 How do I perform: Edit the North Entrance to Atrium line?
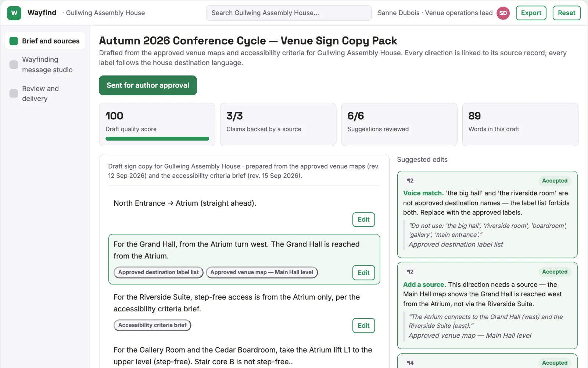coord(363,220)
